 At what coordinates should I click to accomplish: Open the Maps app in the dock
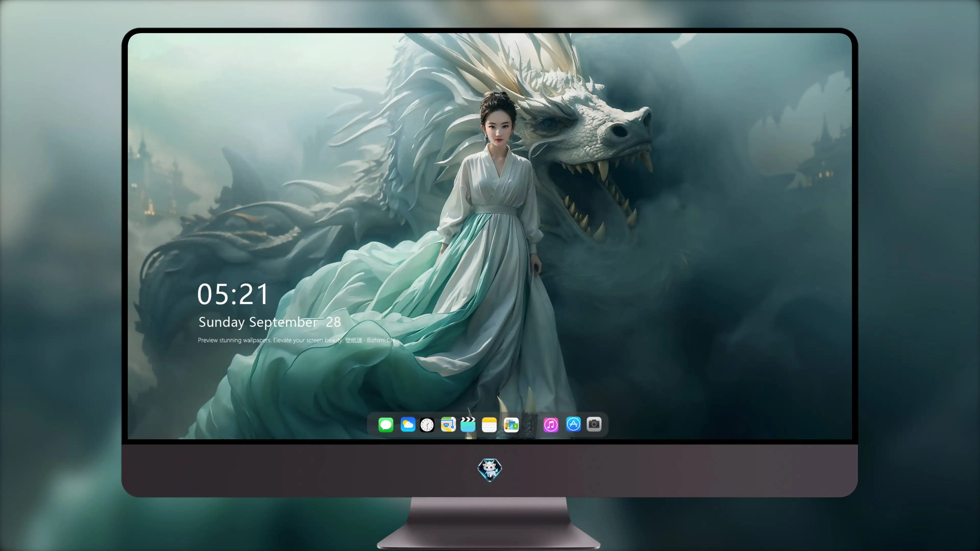pyautogui.click(x=448, y=424)
